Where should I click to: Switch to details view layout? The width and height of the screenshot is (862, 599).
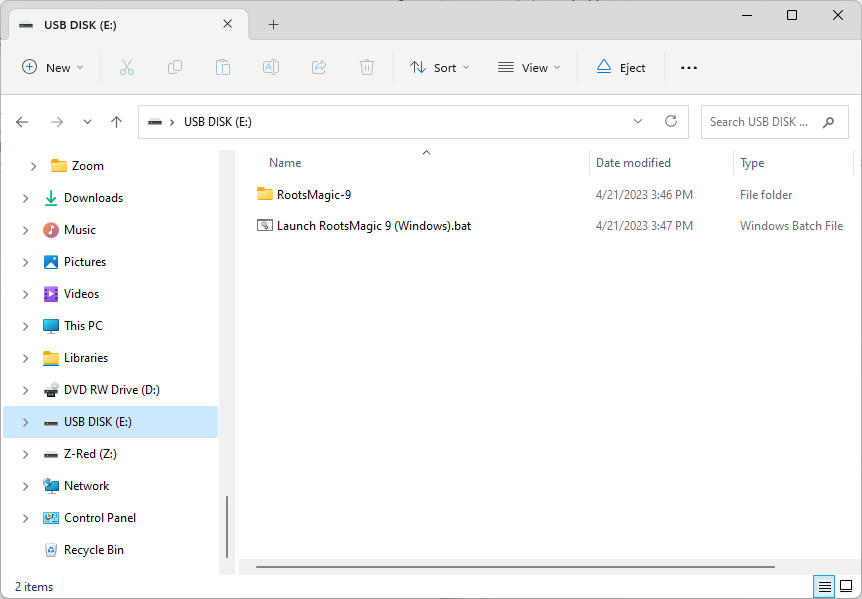click(824, 586)
